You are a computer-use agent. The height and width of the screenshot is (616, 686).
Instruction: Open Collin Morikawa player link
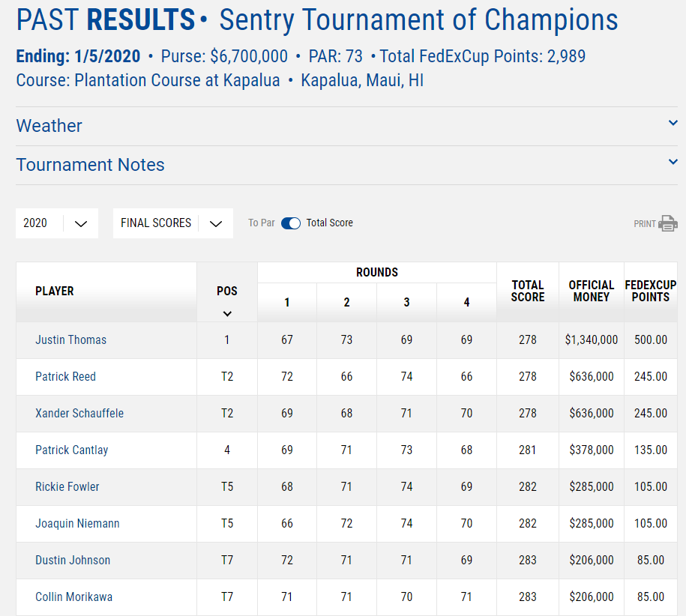[x=74, y=597]
